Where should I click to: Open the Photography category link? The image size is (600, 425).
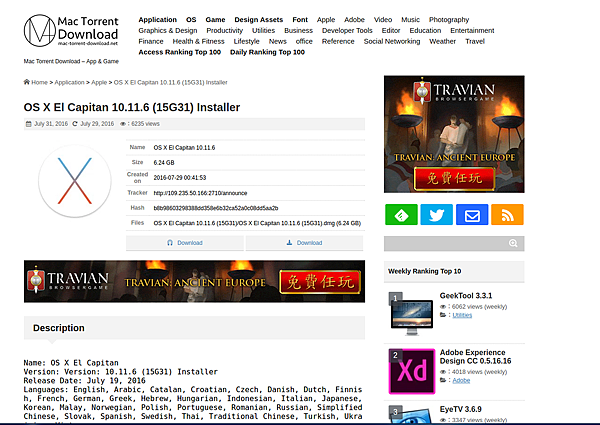point(449,20)
